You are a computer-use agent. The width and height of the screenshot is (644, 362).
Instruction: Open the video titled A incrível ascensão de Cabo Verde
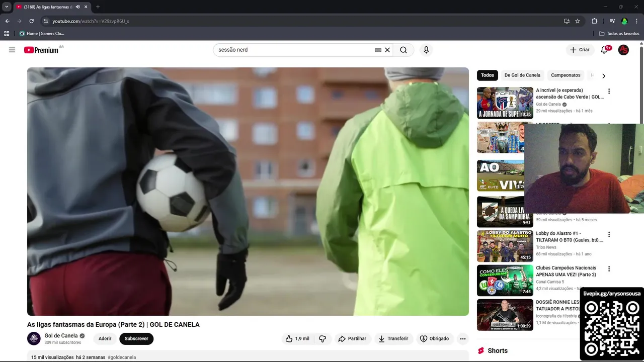tap(570, 94)
